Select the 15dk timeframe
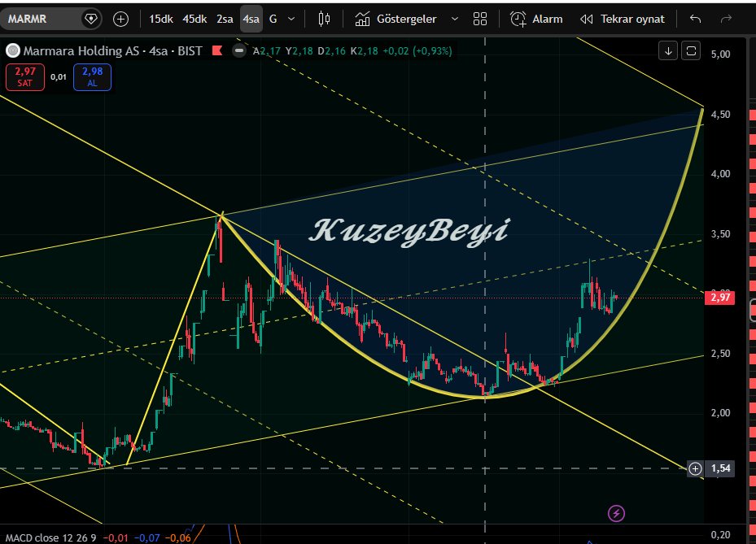Image resolution: width=756 pixels, height=544 pixels. click(160, 19)
